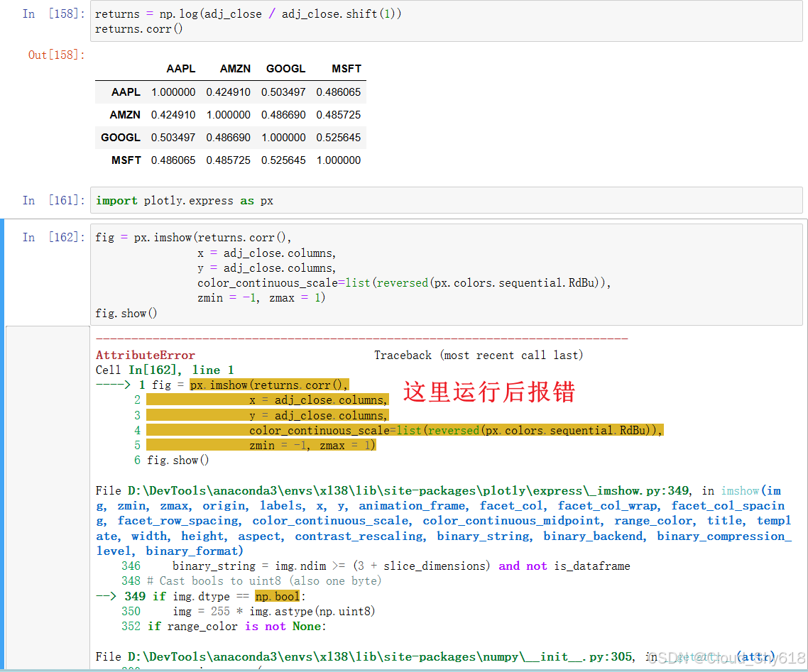Click the AMZN column header
Image resolution: width=808 pixels, height=672 pixels.
(x=235, y=69)
